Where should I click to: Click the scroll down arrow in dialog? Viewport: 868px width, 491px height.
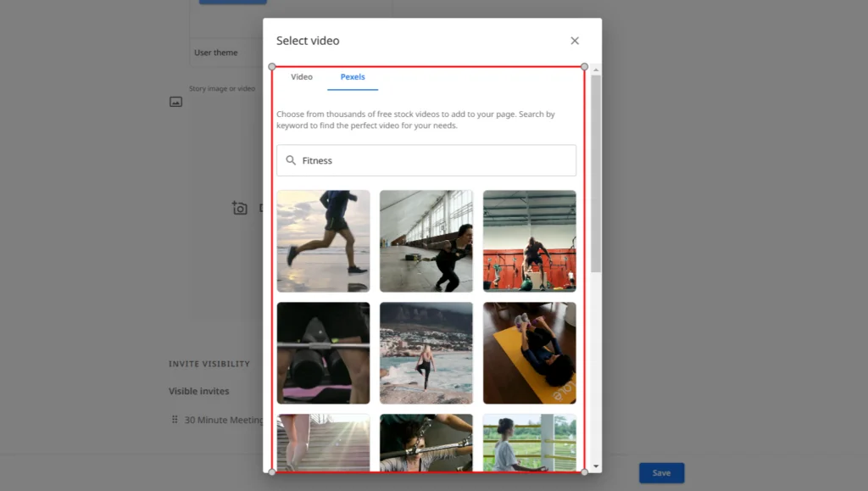596,466
